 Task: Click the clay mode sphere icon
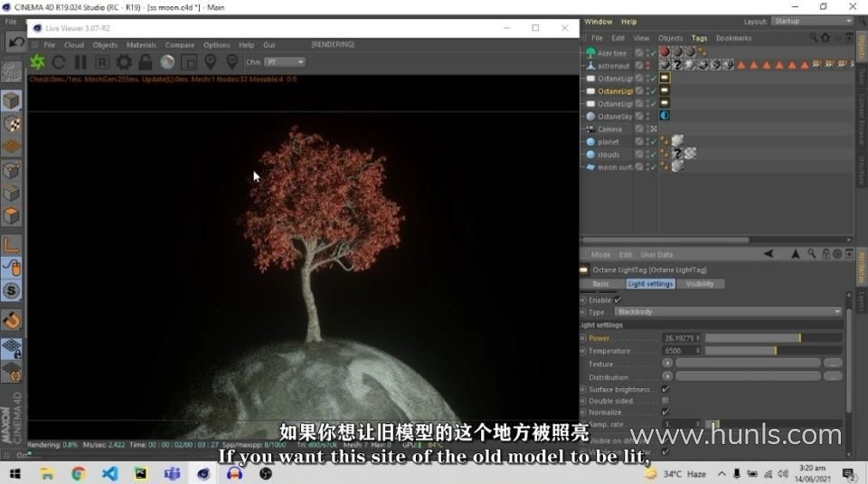[167, 62]
